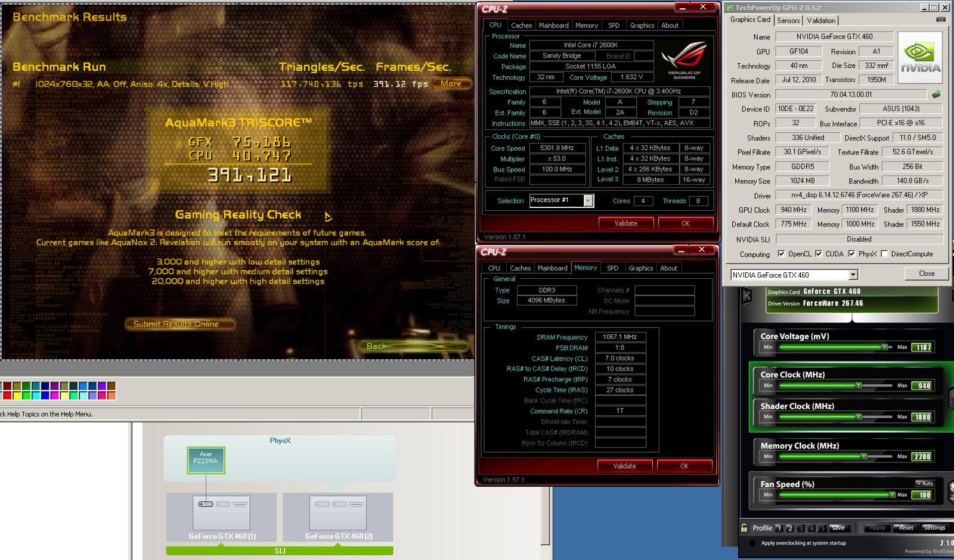
Task: Open Mainboard tab in top CPU-Z window
Action: pyautogui.click(x=553, y=26)
